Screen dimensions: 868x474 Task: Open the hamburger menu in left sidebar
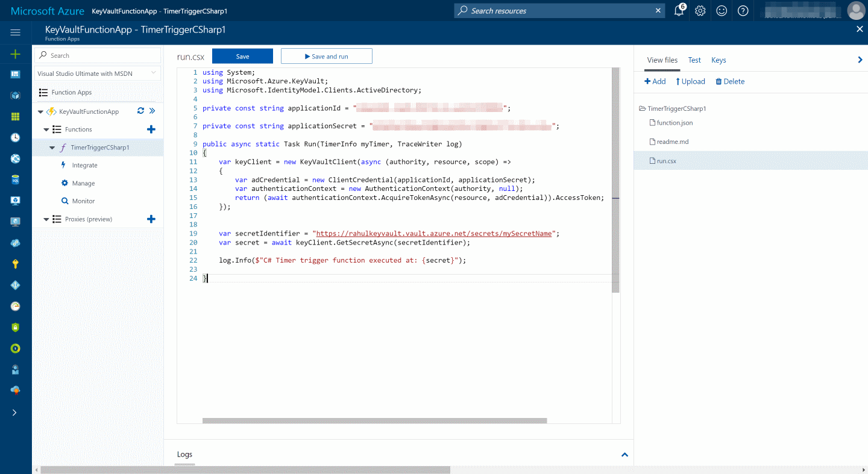tap(15, 33)
